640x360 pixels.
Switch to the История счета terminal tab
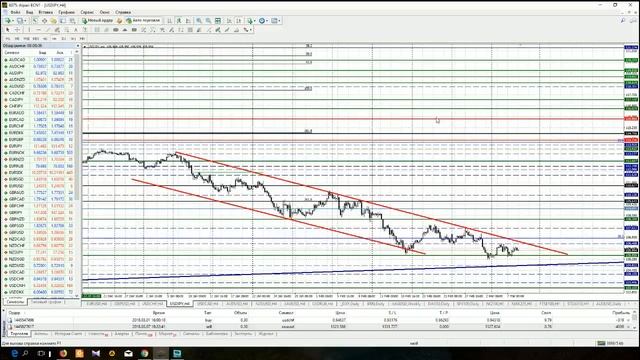tap(68, 334)
